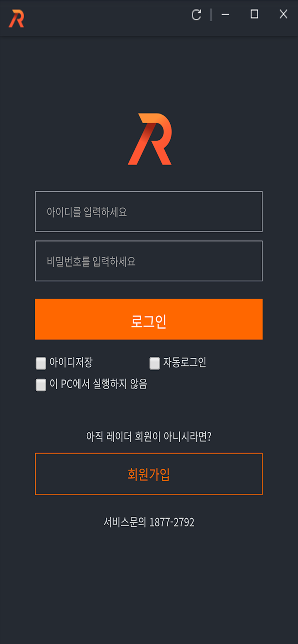Click the refresh icon in title bar
Screen dimensions: 298x644
(x=196, y=15)
